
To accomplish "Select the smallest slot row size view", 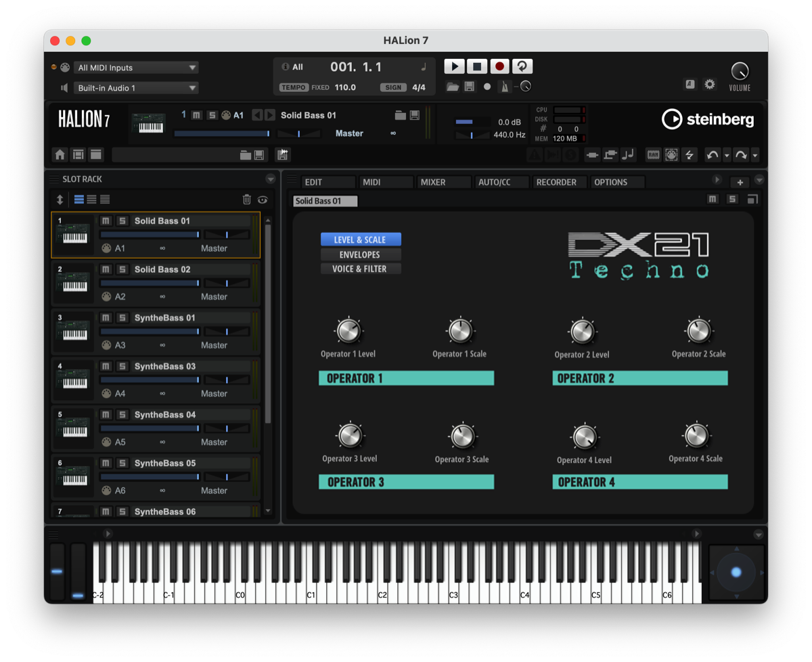I will pos(105,200).
